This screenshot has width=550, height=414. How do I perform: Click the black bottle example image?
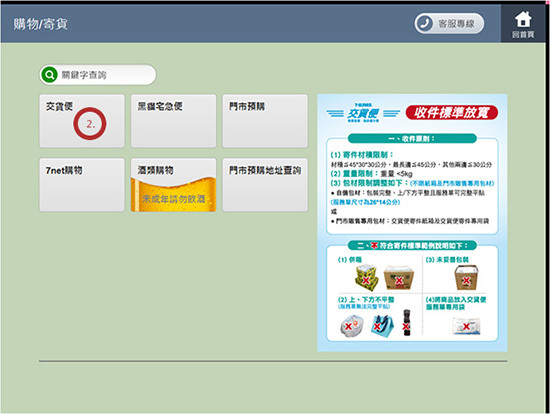coord(407,323)
